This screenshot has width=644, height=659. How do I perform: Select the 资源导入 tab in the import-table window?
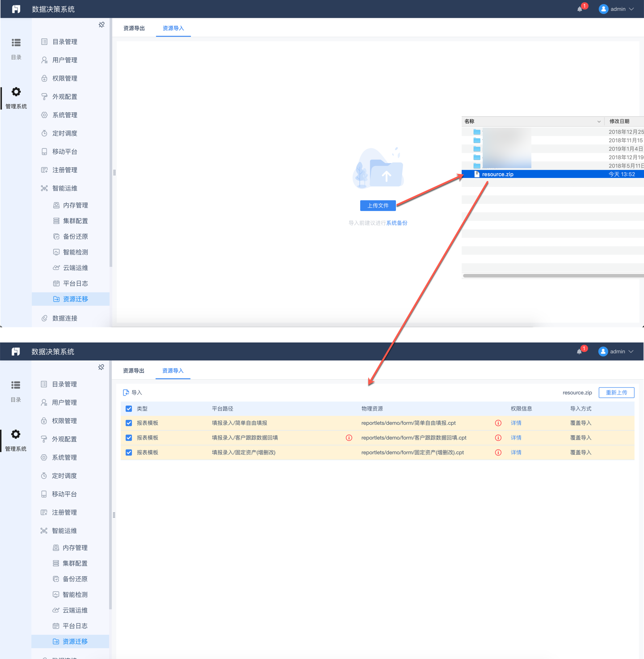coord(173,371)
